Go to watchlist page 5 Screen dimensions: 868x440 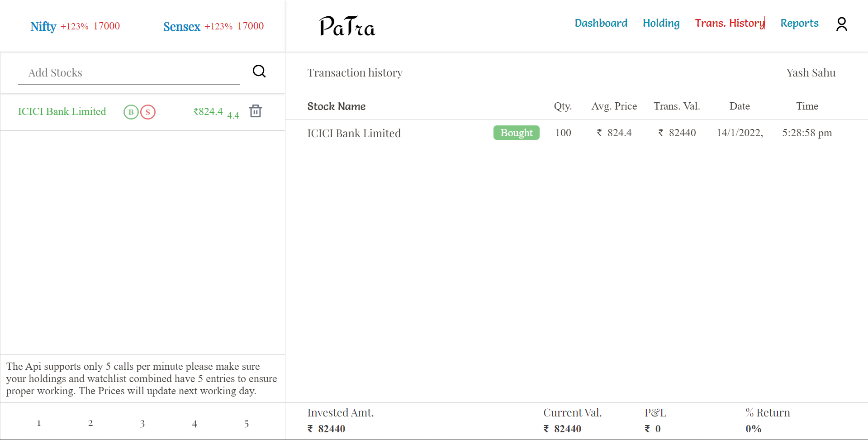(247, 424)
